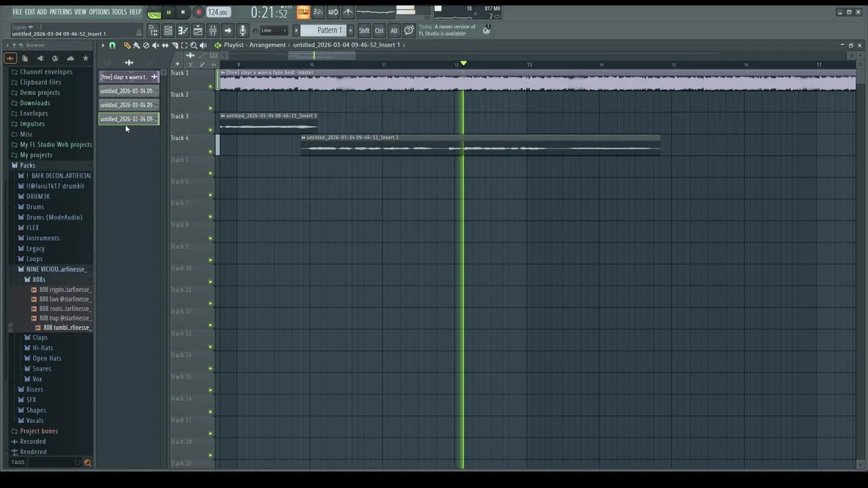Select the Playback tool in playlist
This screenshot has width=868, height=488.
[x=203, y=45]
